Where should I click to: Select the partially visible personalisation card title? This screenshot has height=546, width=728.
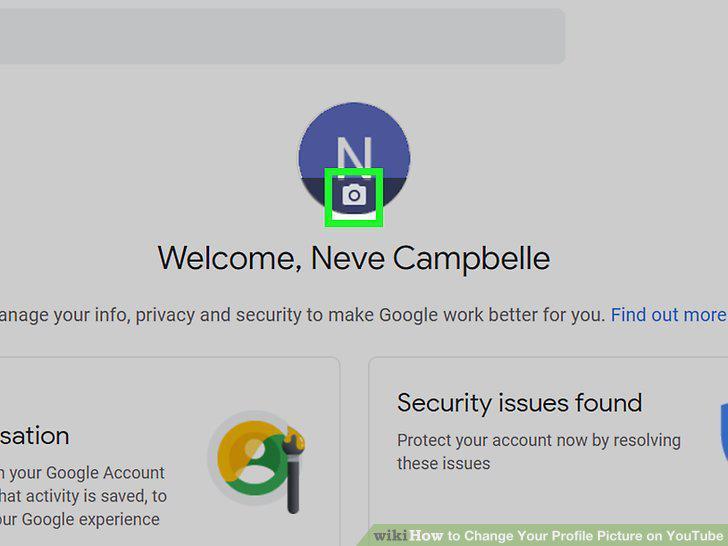(x=35, y=436)
